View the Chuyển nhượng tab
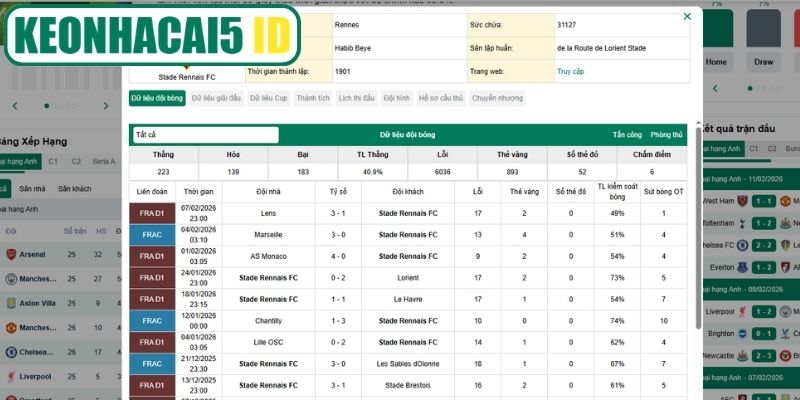 tap(497, 98)
